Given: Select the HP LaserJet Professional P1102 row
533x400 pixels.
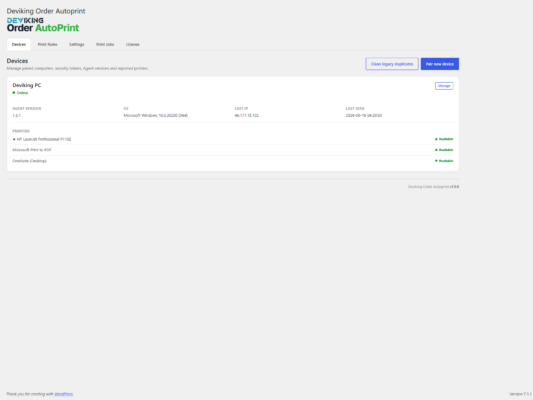Looking at the screenshot, I should (233, 139).
